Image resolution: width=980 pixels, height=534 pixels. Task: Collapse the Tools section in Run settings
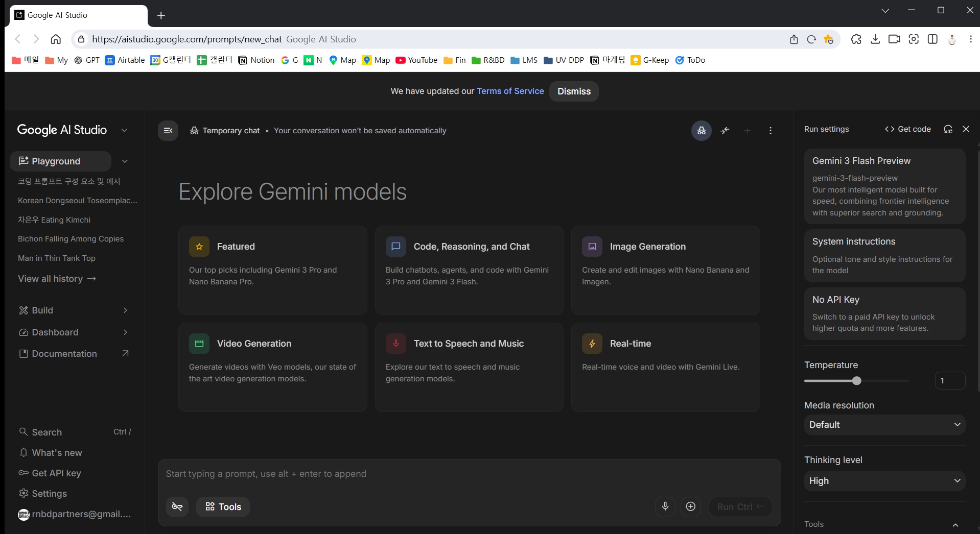coord(955,525)
